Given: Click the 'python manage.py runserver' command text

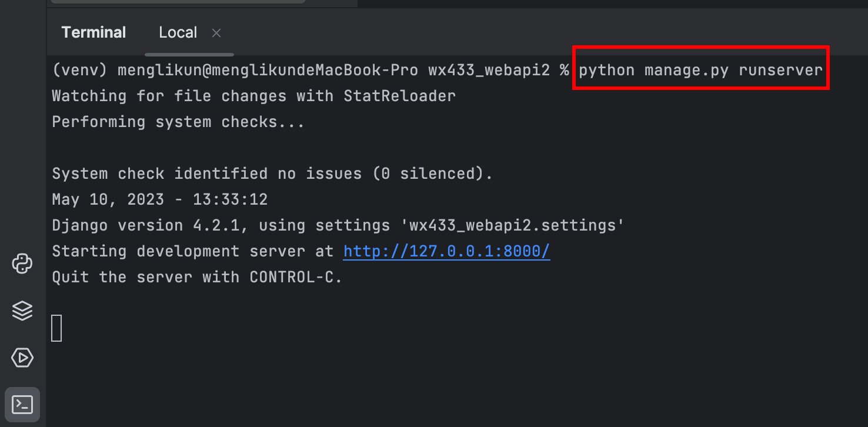Looking at the screenshot, I should pyautogui.click(x=700, y=71).
